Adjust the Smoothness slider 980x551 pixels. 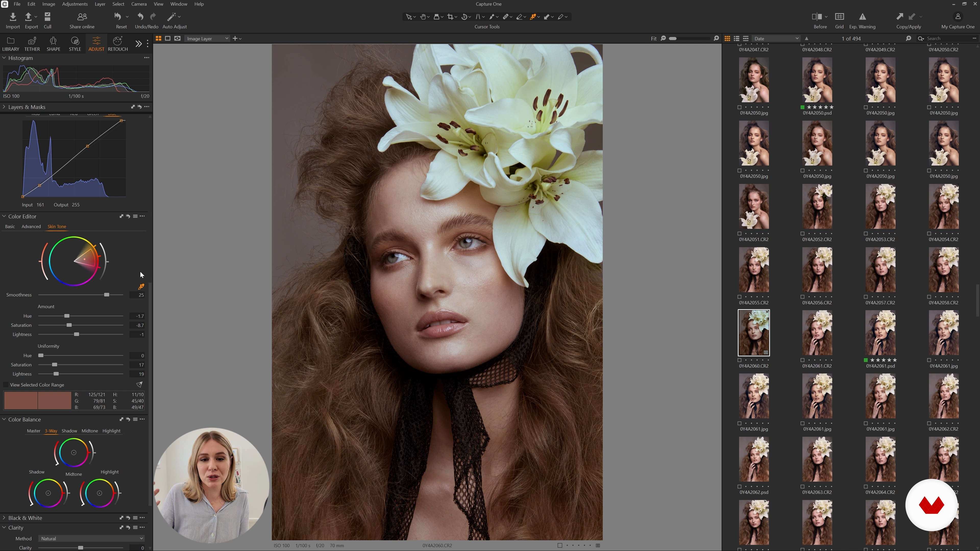pyautogui.click(x=106, y=295)
